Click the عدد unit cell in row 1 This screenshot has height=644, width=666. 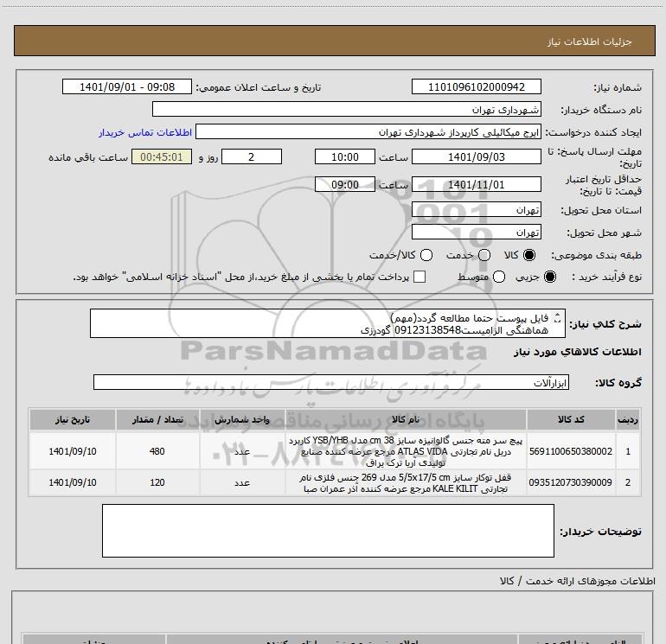click(242, 451)
